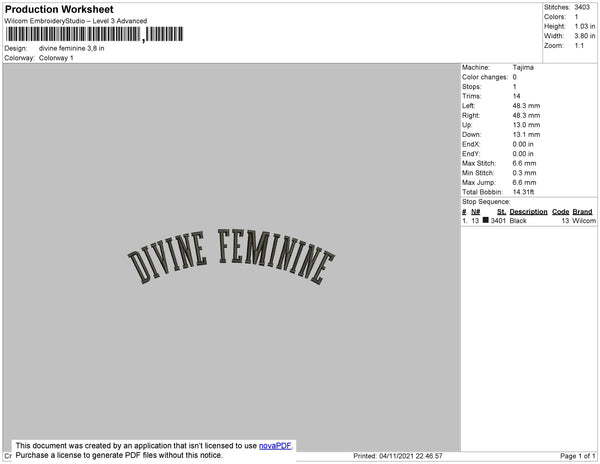
Task: Click the Total Bobbin value 14.31ft
Action: [523, 192]
